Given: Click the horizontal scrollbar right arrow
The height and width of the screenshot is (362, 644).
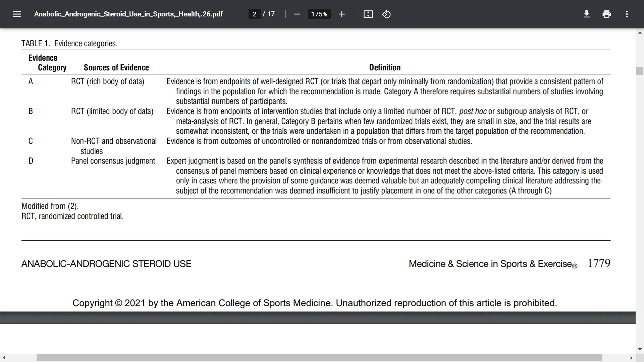Looking at the screenshot, I should (x=631, y=358).
